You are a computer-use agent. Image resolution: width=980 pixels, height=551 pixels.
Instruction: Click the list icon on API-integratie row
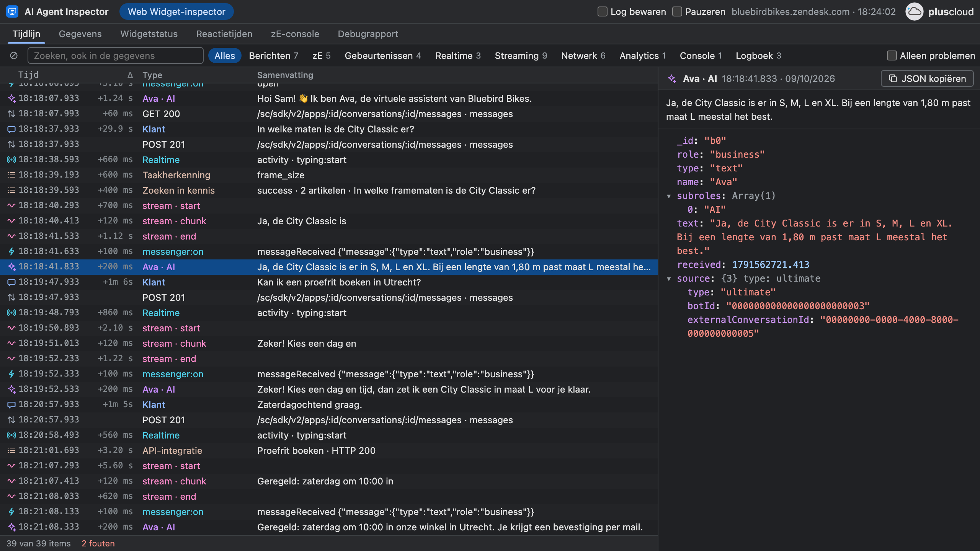pos(11,450)
